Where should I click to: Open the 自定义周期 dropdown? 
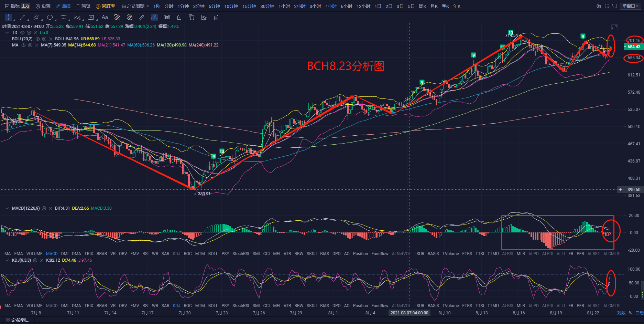[x=135, y=6]
